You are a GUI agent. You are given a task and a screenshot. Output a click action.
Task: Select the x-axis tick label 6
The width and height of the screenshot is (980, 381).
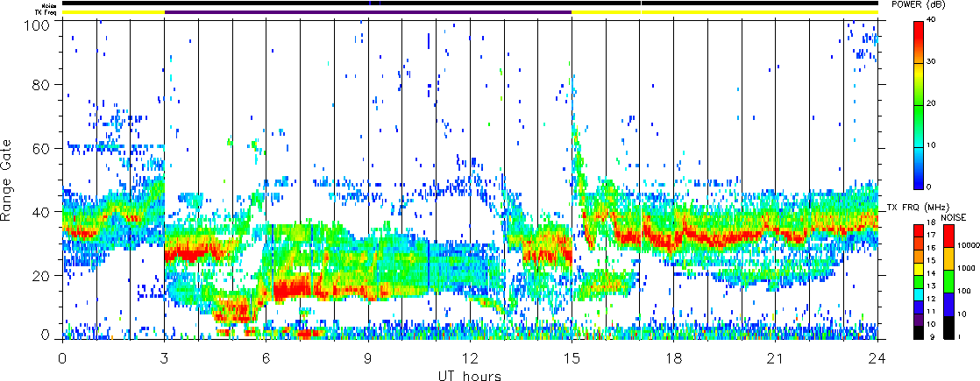click(266, 358)
